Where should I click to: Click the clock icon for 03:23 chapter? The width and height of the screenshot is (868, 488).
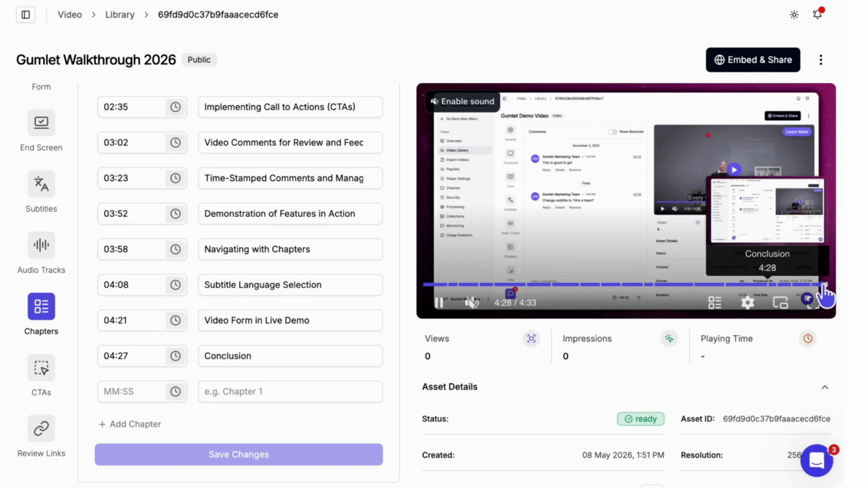point(175,178)
